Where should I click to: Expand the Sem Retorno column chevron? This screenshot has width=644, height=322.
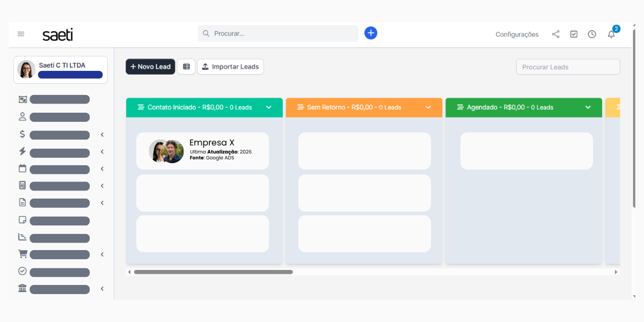[428, 107]
